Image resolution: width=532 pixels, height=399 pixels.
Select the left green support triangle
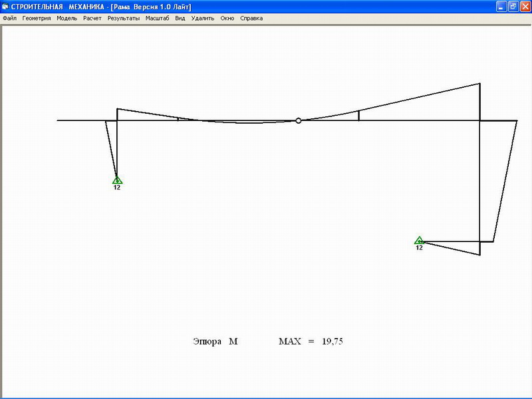pyautogui.click(x=117, y=180)
